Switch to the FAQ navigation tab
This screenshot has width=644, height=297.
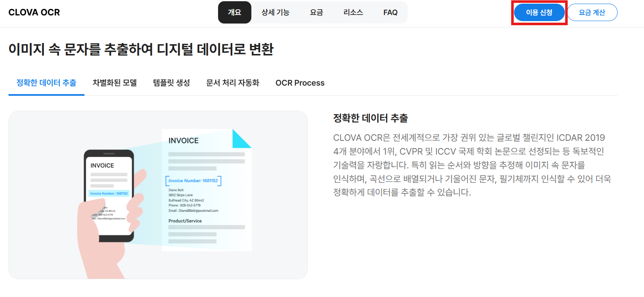click(391, 13)
